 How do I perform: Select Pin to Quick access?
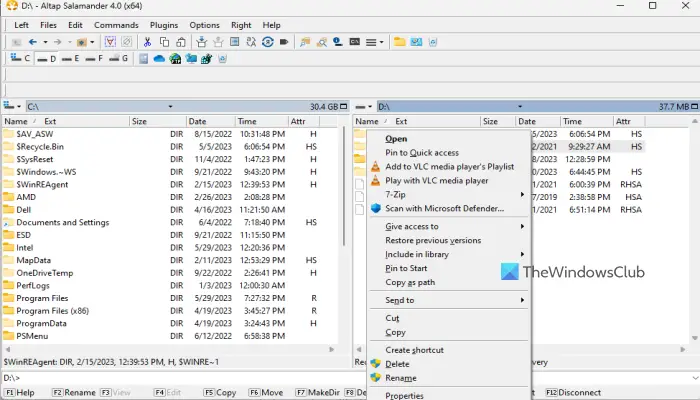tap(448, 153)
